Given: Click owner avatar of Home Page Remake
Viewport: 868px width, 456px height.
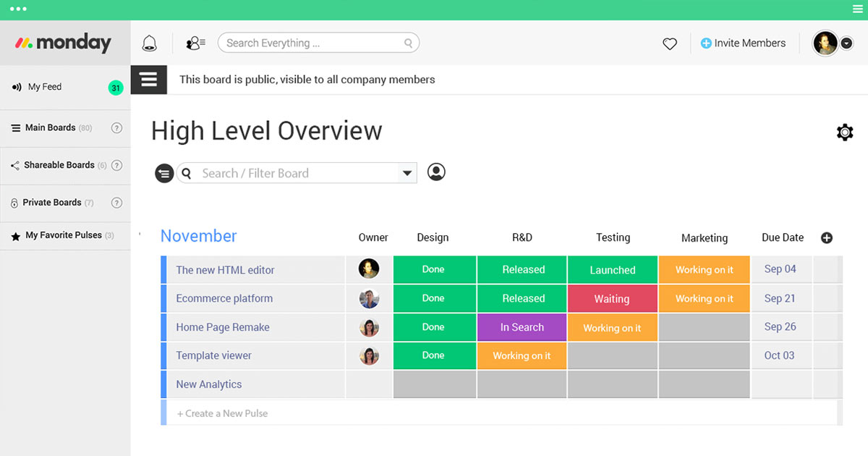Looking at the screenshot, I should pos(369,327).
